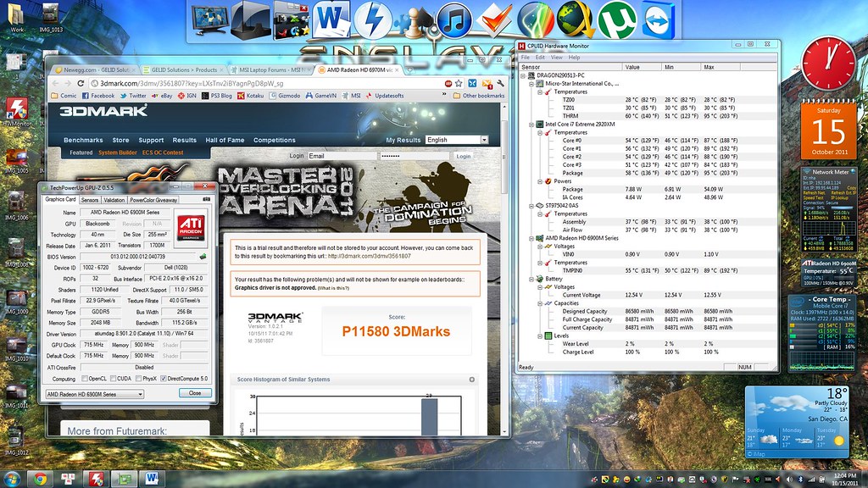Click the GPU-Z camera screenshot icon
The width and height of the screenshot is (868, 488).
click(207, 199)
